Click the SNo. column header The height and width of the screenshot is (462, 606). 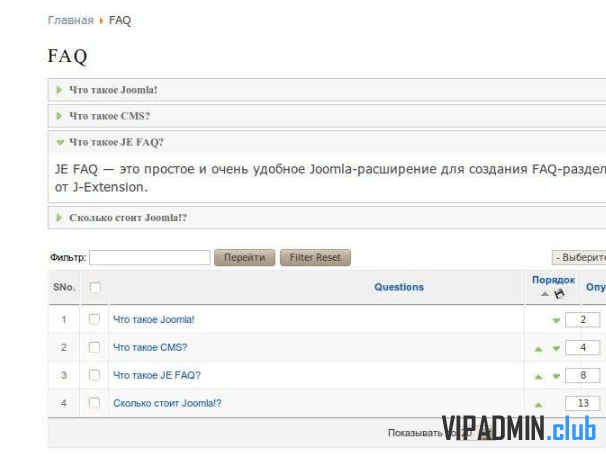(64, 287)
